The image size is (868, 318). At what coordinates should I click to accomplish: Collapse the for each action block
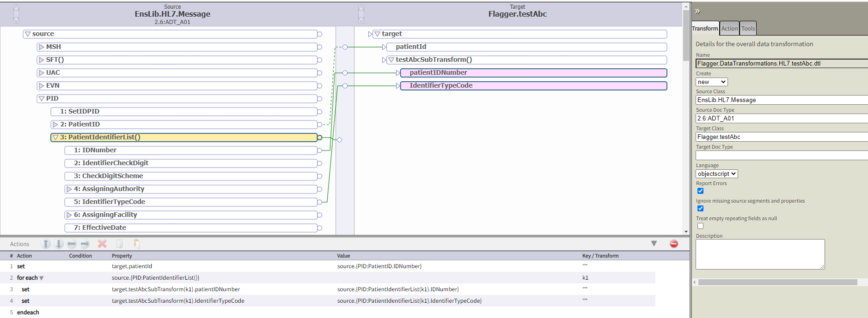coord(42,278)
